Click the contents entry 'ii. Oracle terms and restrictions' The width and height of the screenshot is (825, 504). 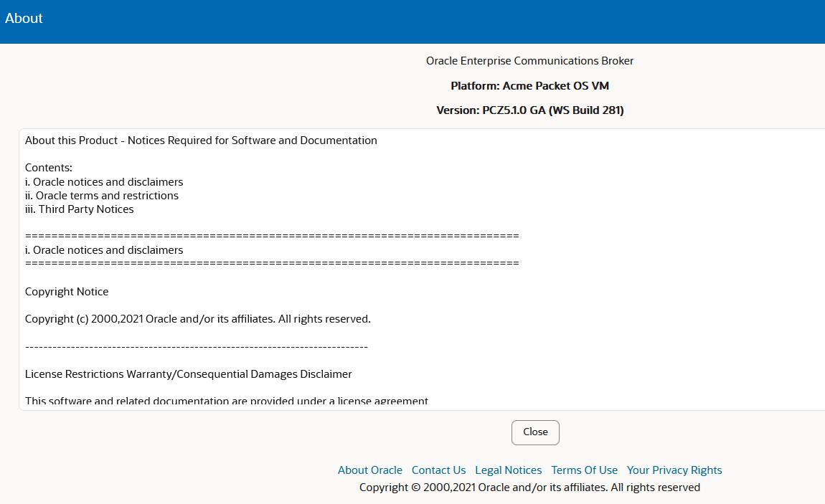pos(102,196)
